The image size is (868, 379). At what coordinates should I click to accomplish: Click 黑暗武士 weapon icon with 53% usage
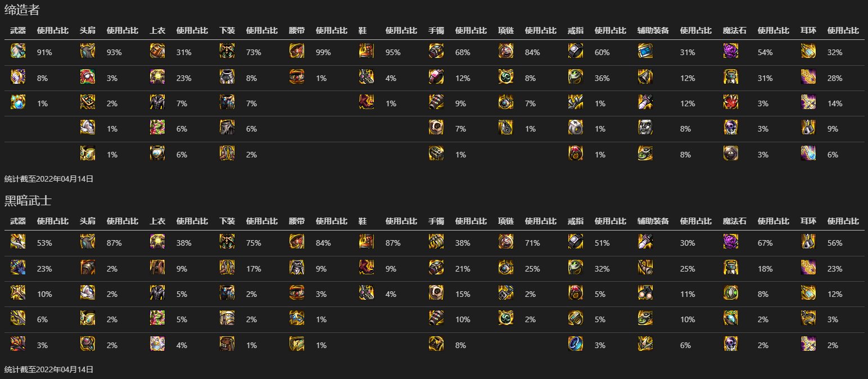coord(18,242)
